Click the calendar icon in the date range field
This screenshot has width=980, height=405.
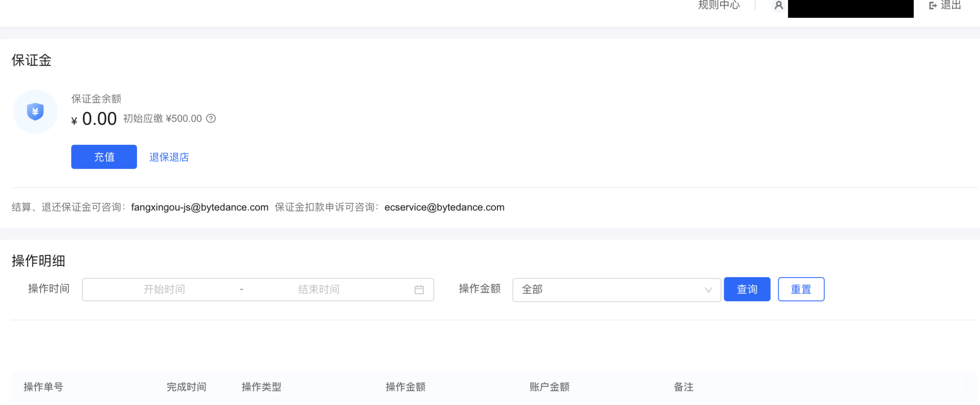click(x=419, y=289)
